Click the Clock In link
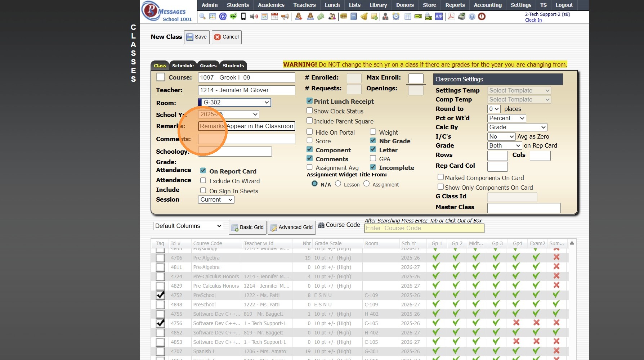 (533, 20)
